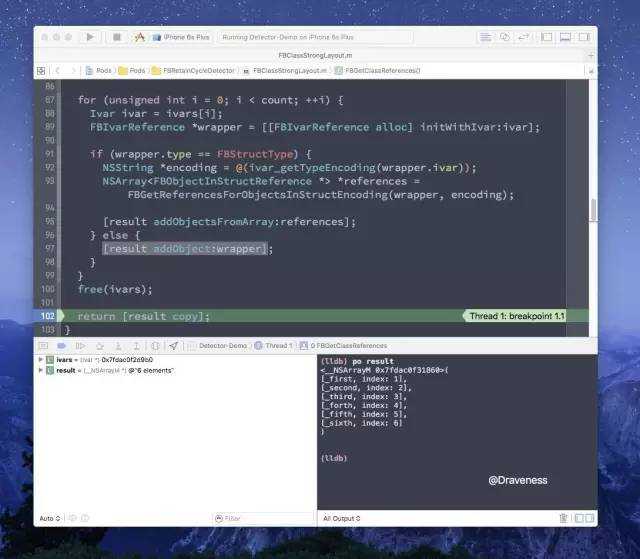
Task: Toggle the variables view pane
Action: 579,518
